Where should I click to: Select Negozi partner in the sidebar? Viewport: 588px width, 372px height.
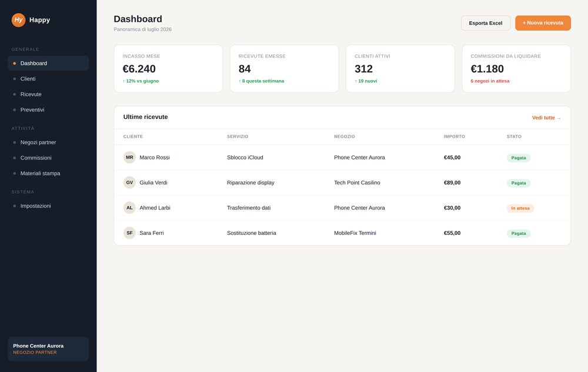click(48, 142)
